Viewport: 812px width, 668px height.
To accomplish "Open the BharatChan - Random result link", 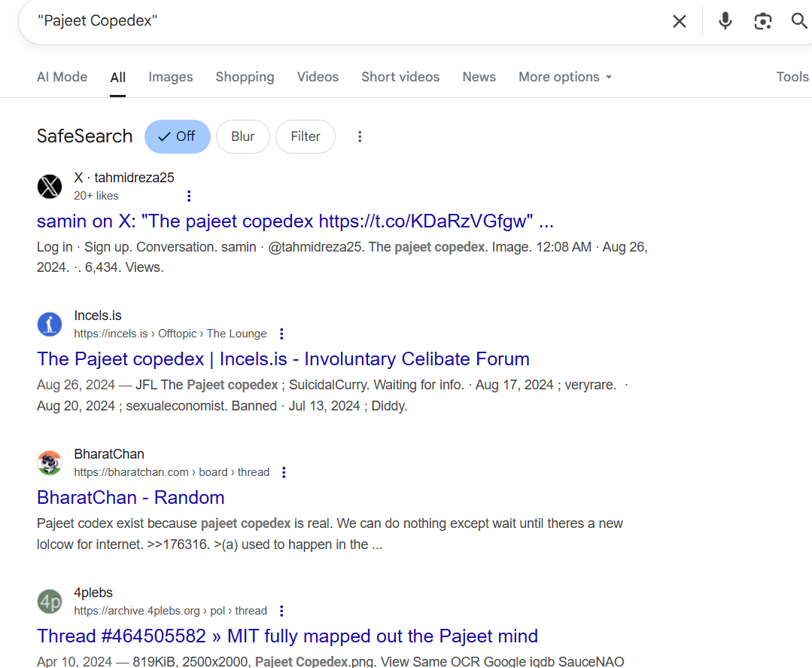I will [x=130, y=498].
